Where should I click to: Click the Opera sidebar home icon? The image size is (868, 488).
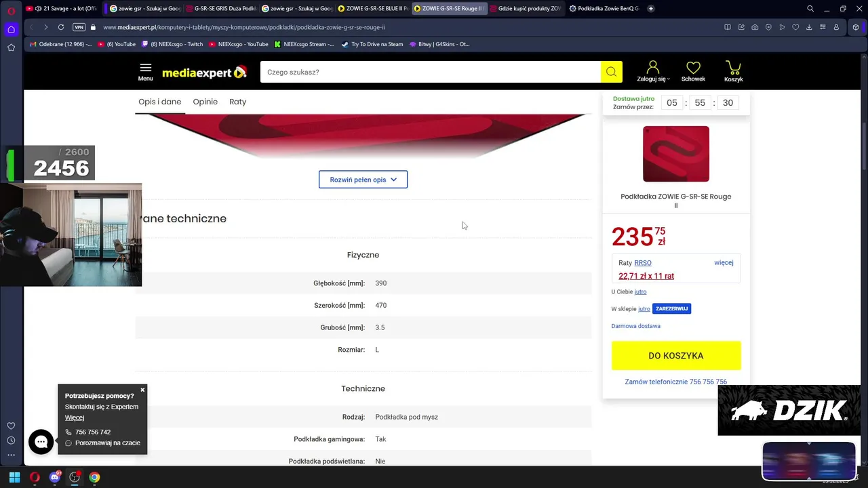pyautogui.click(x=11, y=29)
